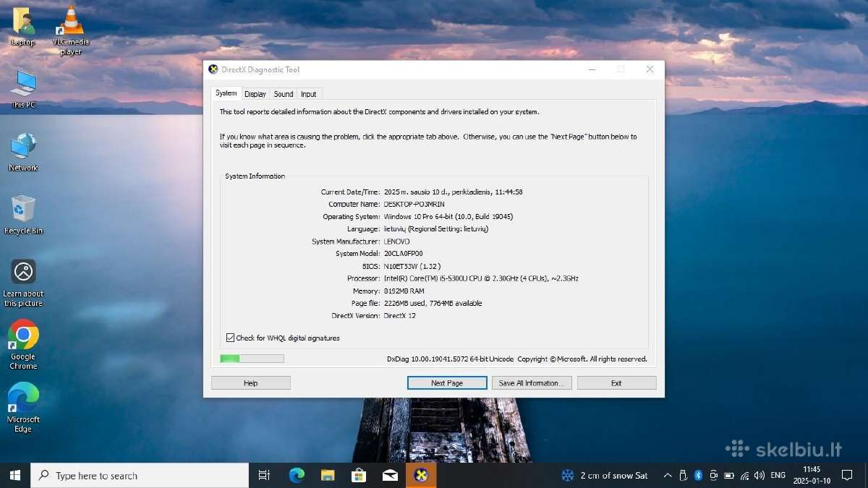This screenshot has height=488, width=868.
Task: Launch Microsoft Edge desktop shortcut
Action: [x=23, y=408]
